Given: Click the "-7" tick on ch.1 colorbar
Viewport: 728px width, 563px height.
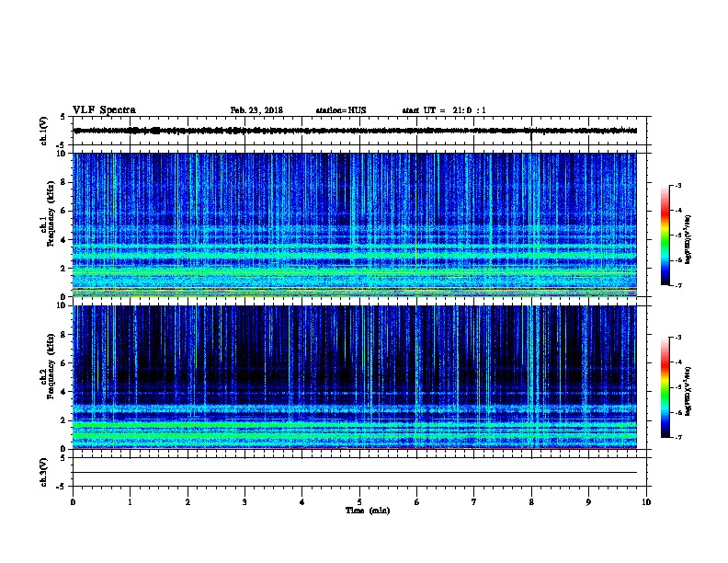Looking at the screenshot, I should [x=677, y=285].
